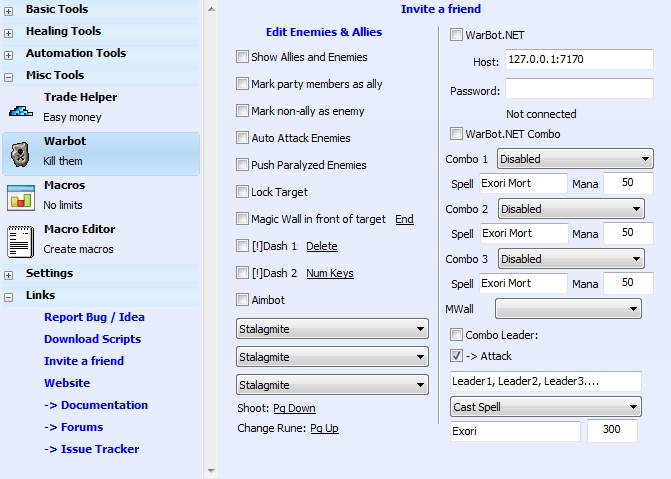Uncheck the -> Attack checkbox

[457, 356]
